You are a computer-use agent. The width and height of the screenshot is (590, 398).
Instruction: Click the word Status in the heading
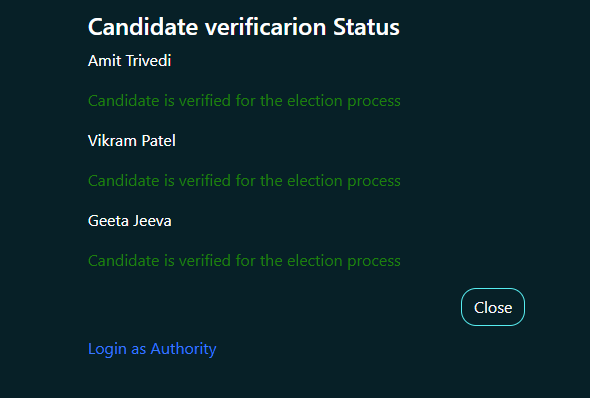tap(366, 27)
